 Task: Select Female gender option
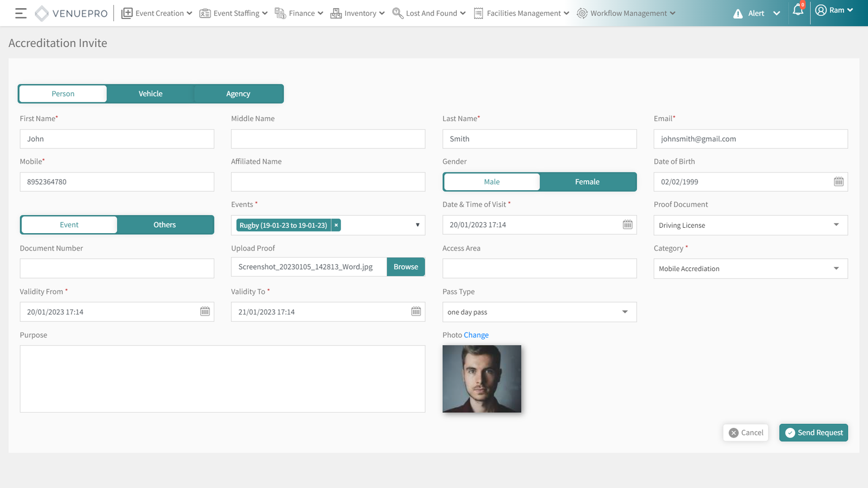click(587, 182)
